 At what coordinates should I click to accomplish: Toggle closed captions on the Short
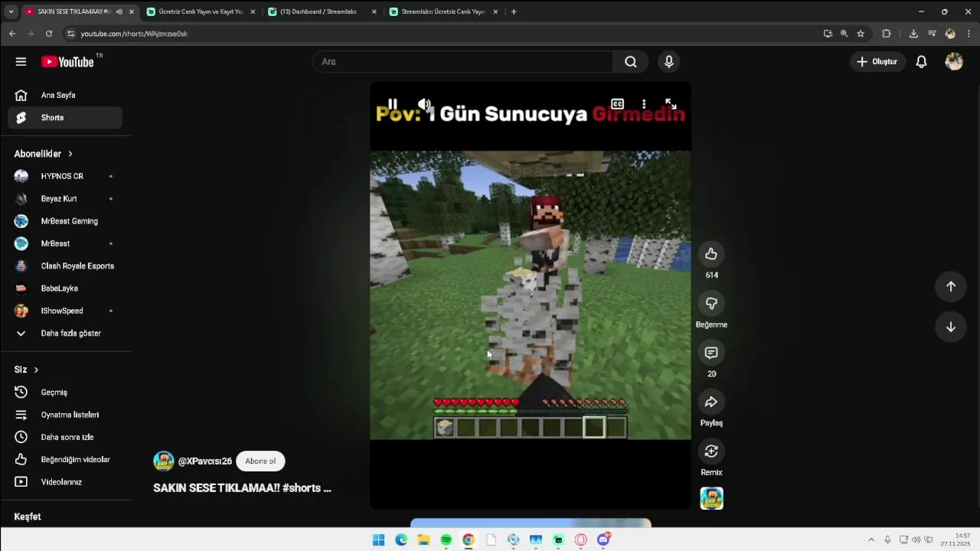tap(617, 104)
